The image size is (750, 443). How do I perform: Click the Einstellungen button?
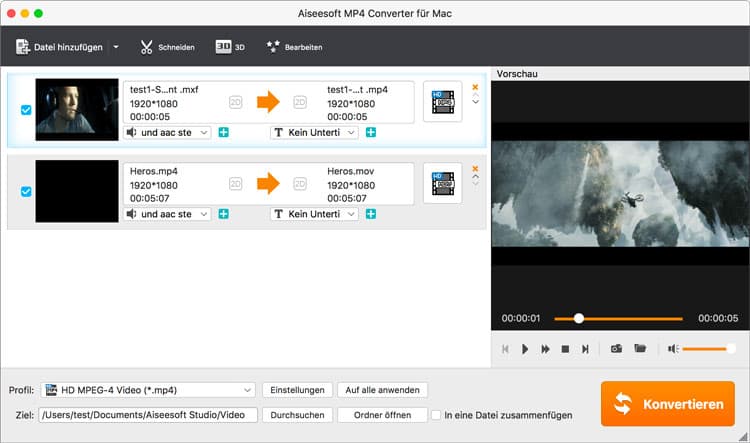296,389
